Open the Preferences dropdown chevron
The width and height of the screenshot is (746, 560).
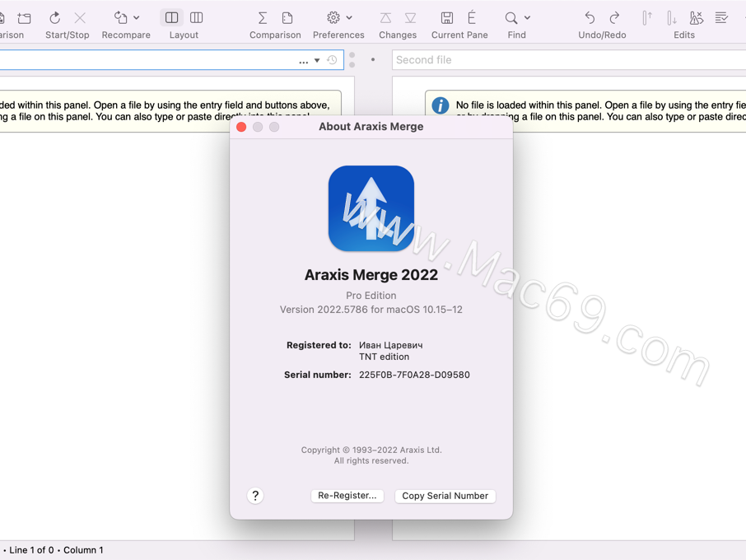tap(347, 16)
